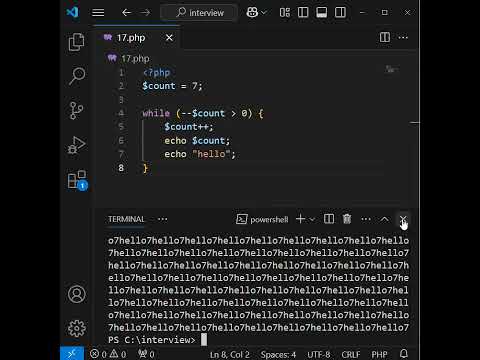Change language mode PHP in status bar
Screen dimensions: 480x360
(379, 354)
